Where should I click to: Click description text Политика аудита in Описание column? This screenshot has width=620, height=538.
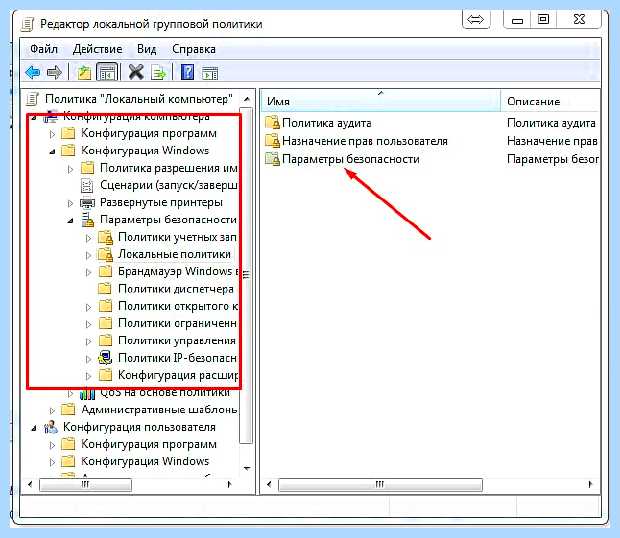click(x=551, y=123)
